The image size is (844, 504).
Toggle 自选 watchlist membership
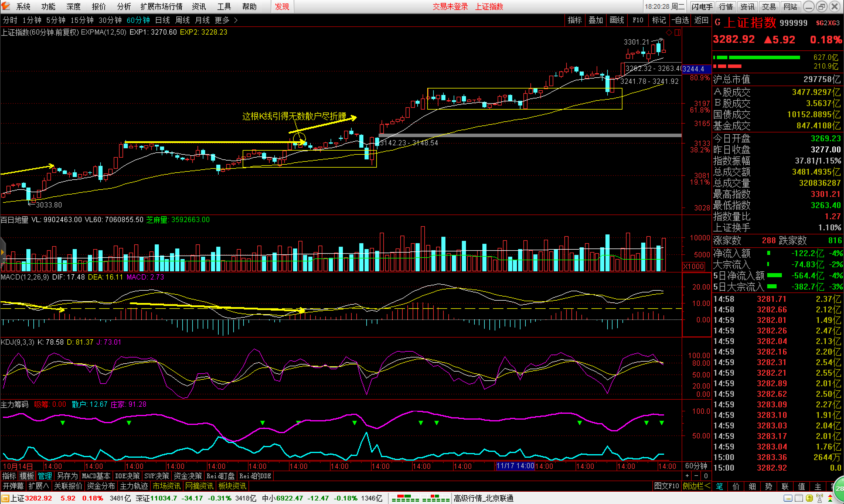tap(681, 21)
